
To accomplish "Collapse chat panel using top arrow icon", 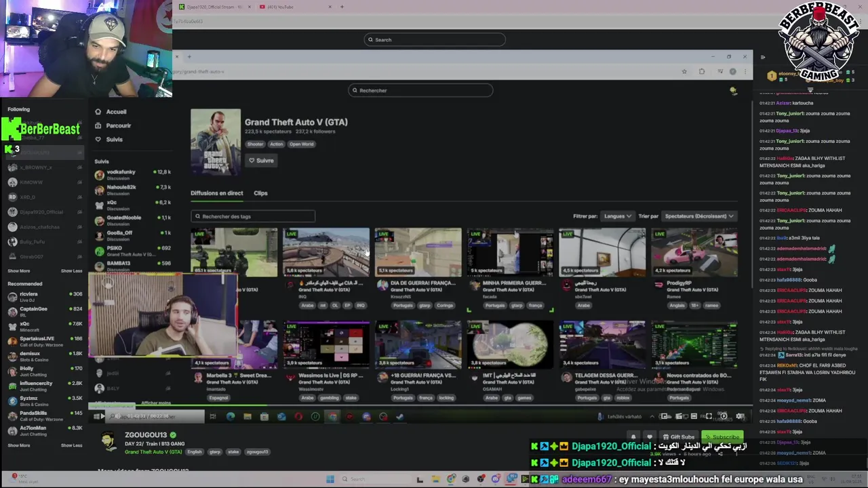I will point(763,57).
